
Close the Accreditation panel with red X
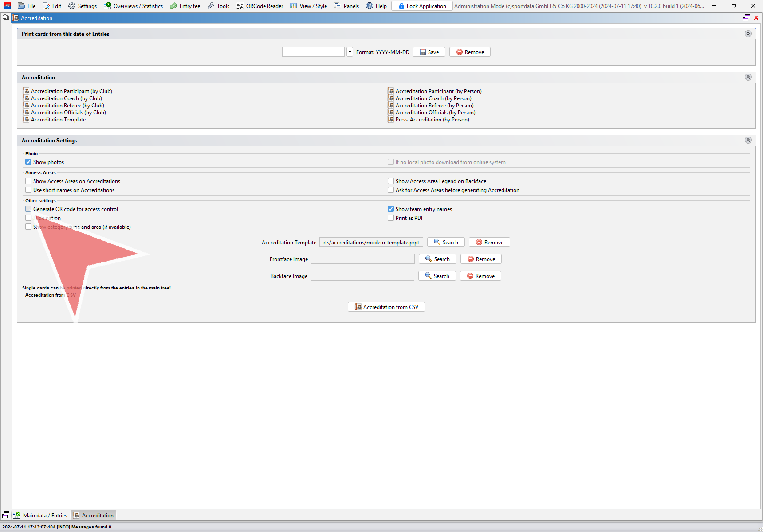click(756, 18)
